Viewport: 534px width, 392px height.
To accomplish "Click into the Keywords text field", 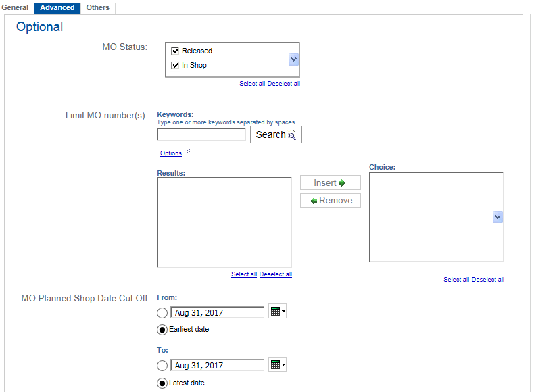I will pyautogui.click(x=201, y=134).
